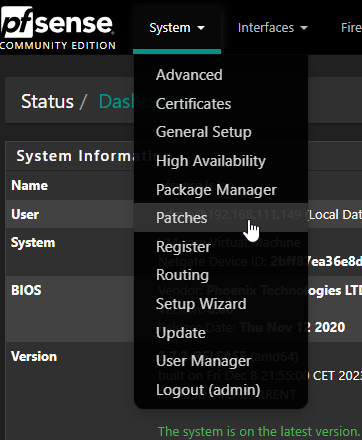The height and width of the screenshot is (440, 362).
Task: Click the pfSense Community Edition logo
Action: 57,28
